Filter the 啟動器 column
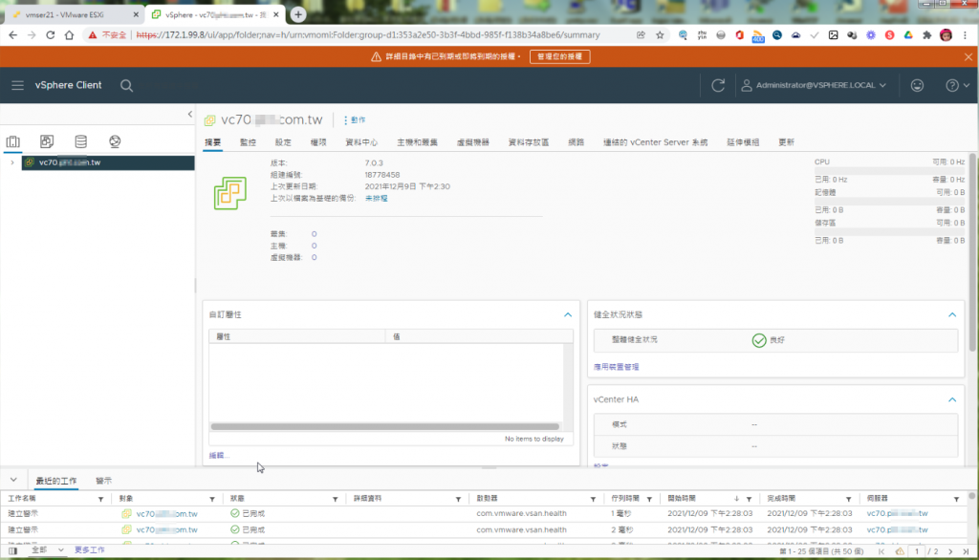Screen dimensions: 979x560 click(593, 500)
